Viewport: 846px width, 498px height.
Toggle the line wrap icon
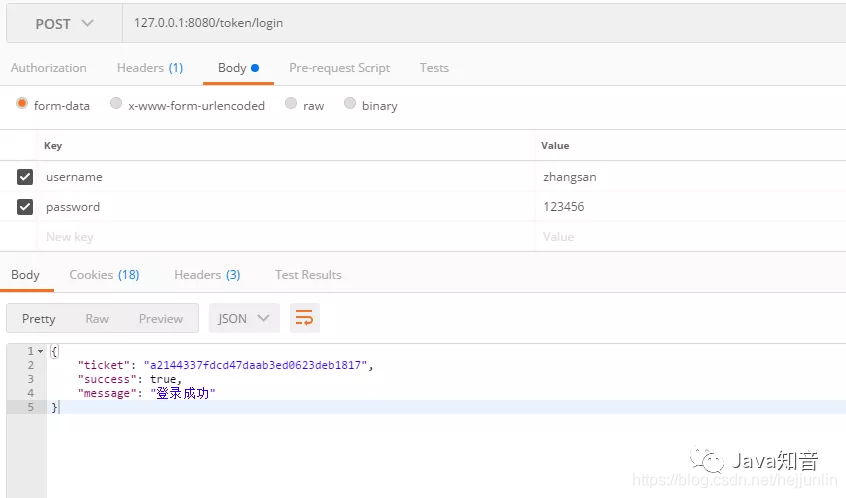[305, 318]
